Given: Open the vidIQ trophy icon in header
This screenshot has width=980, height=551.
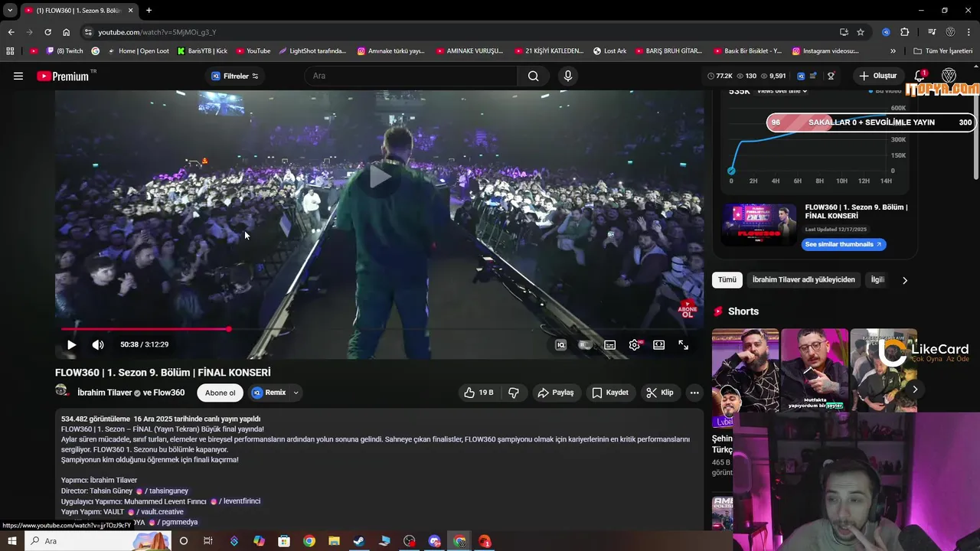Looking at the screenshot, I should click(831, 76).
